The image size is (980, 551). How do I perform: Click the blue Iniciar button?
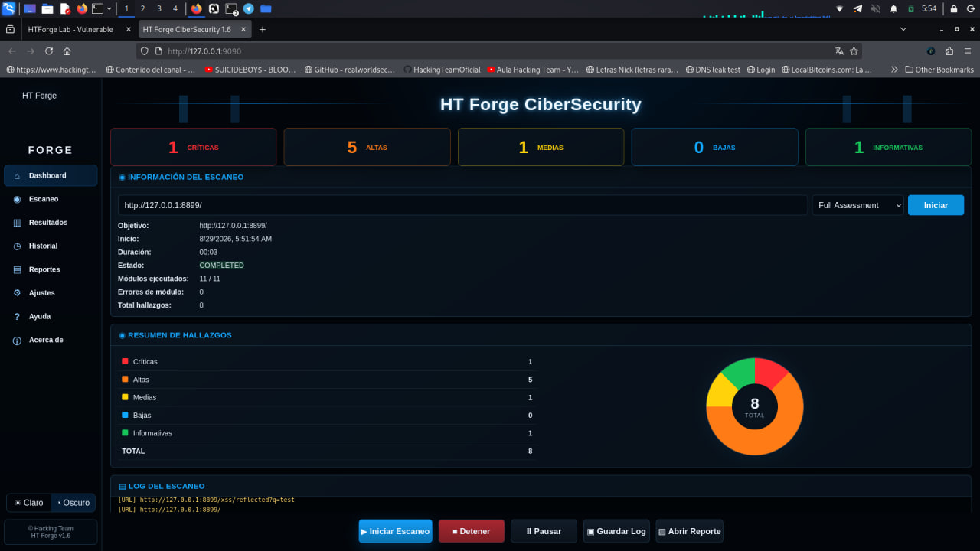coord(936,205)
